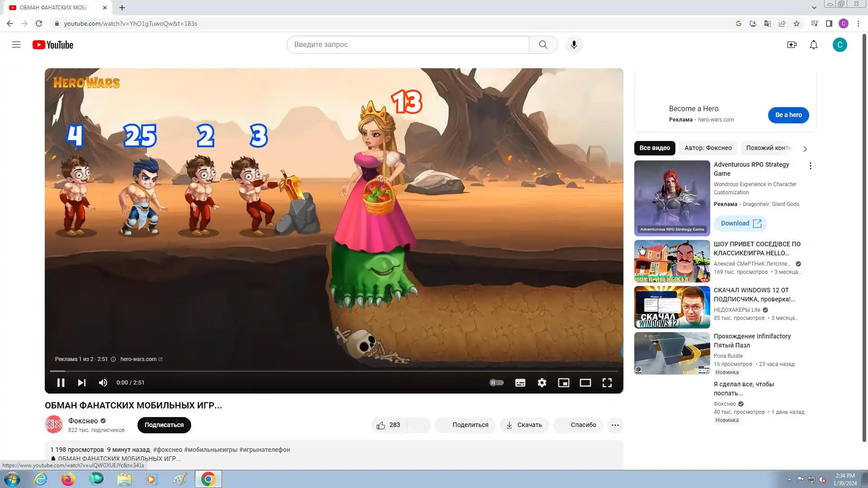Select the 'Все видео' filter chip
868x488 pixels.
coord(654,148)
